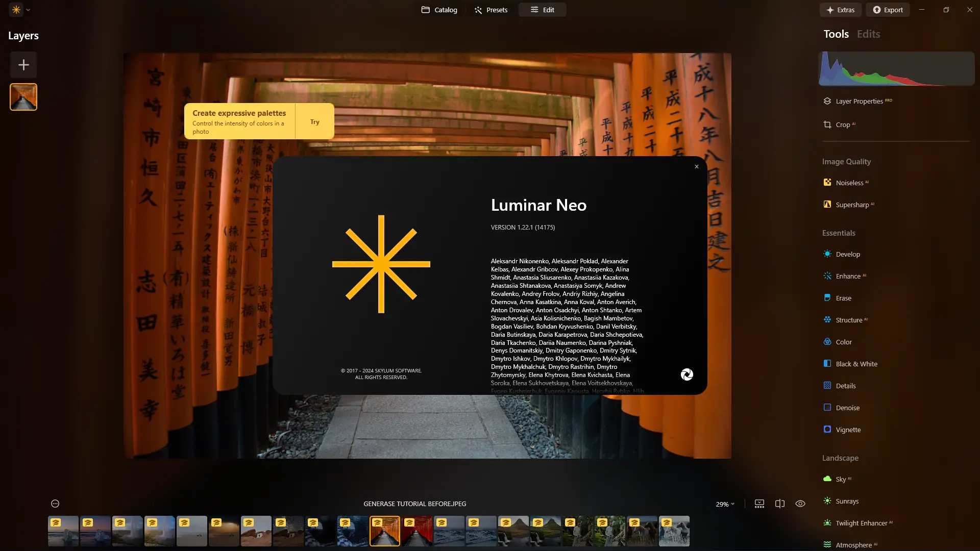Viewport: 980px width, 551px height.
Task: Click the Sunrays tool icon
Action: [x=827, y=501]
